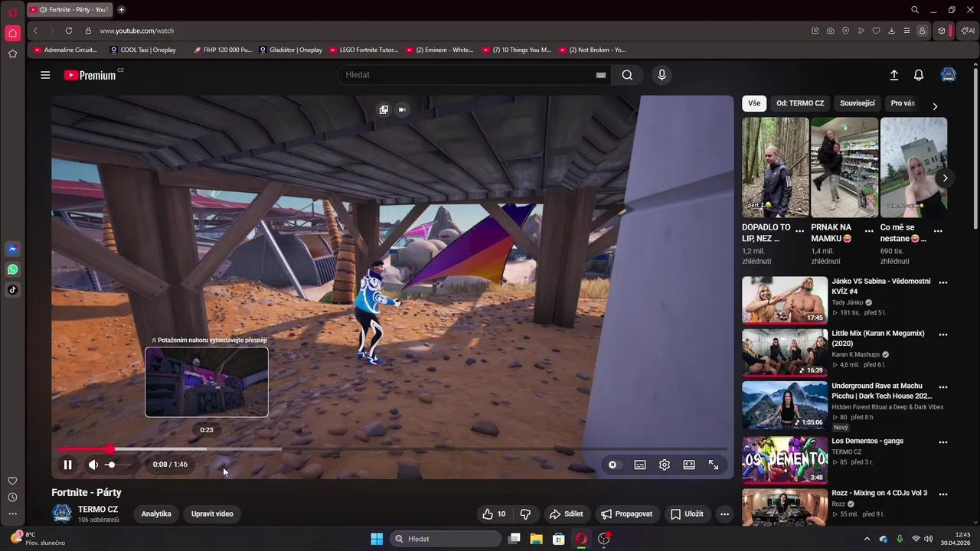Open more actions menu under video
Viewport: 980px width, 551px height.
pos(724,514)
